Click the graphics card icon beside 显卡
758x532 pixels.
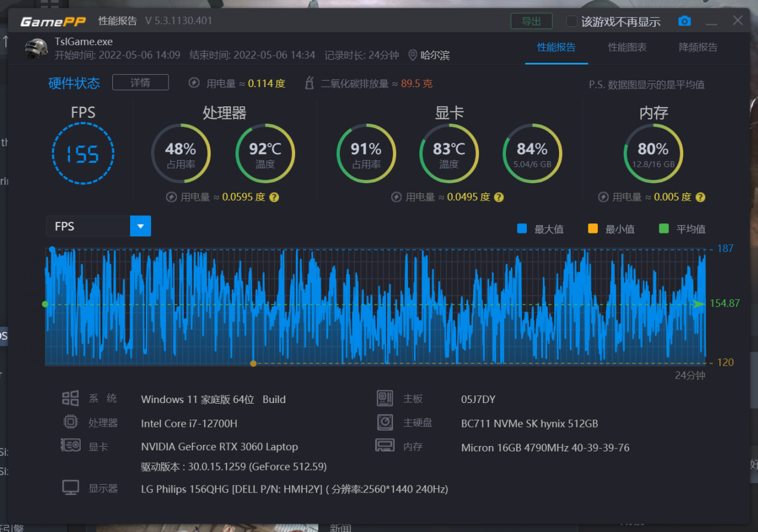click(x=70, y=446)
